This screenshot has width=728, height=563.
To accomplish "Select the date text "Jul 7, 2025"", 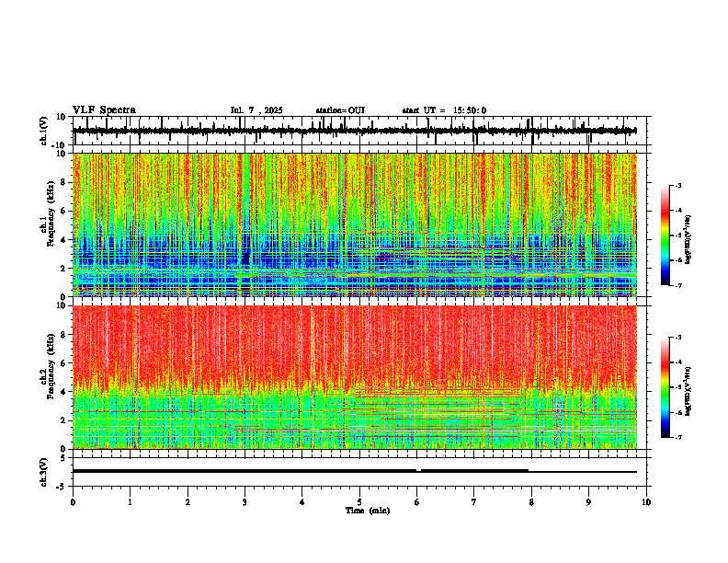I will [x=256, y=110].
